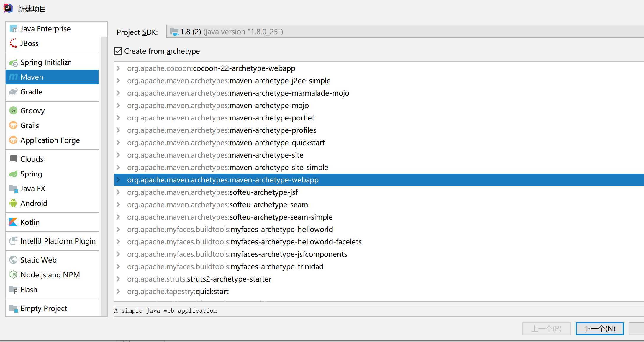644x342 pixels.
Task: Expand maven-archetype-marmalade-mojo node
Action: point(118,93)
